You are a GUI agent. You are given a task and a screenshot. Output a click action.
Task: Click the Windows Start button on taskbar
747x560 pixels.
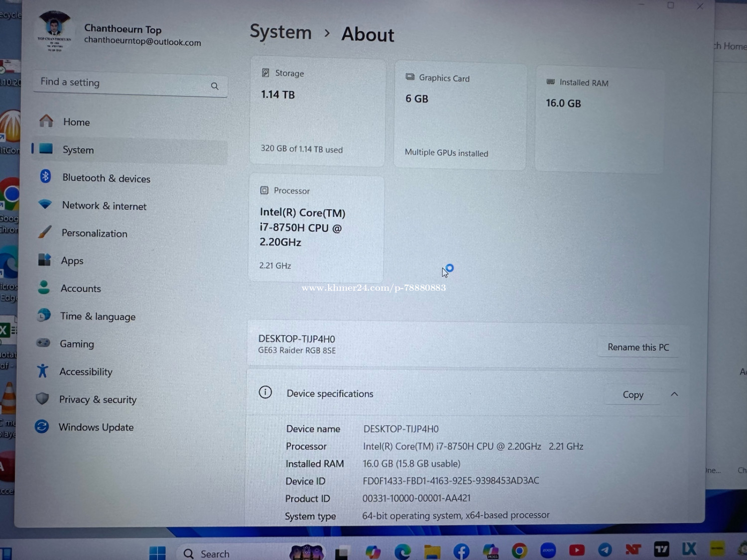pos(157,553)
